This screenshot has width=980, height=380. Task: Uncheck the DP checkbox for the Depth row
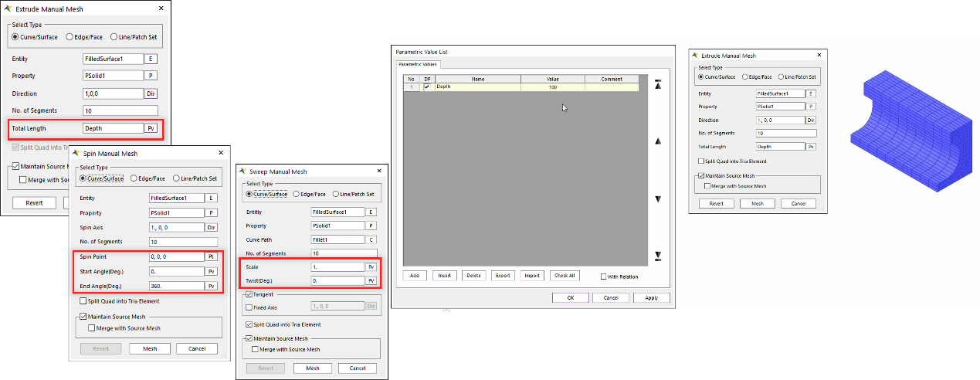427,87
